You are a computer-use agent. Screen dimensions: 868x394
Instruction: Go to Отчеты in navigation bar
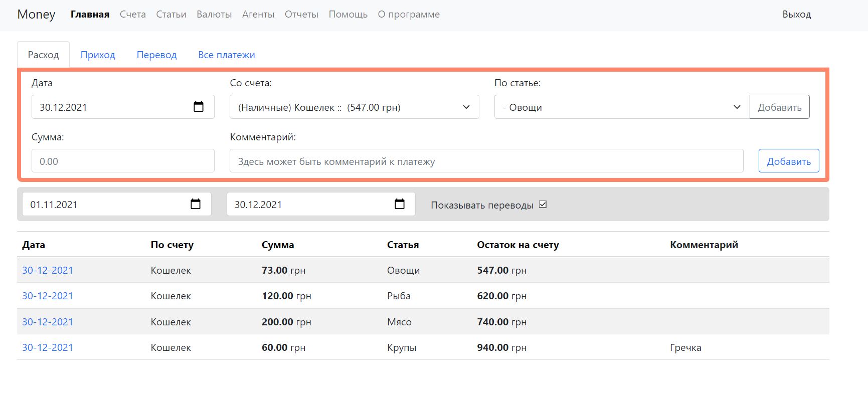point(301,15)
